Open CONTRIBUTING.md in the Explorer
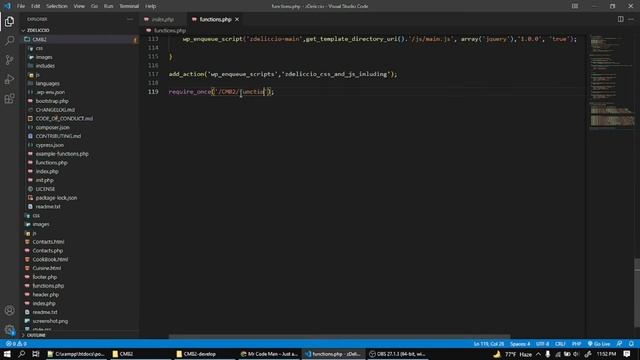This screenshot has width=640, height=360. point(58,136)
